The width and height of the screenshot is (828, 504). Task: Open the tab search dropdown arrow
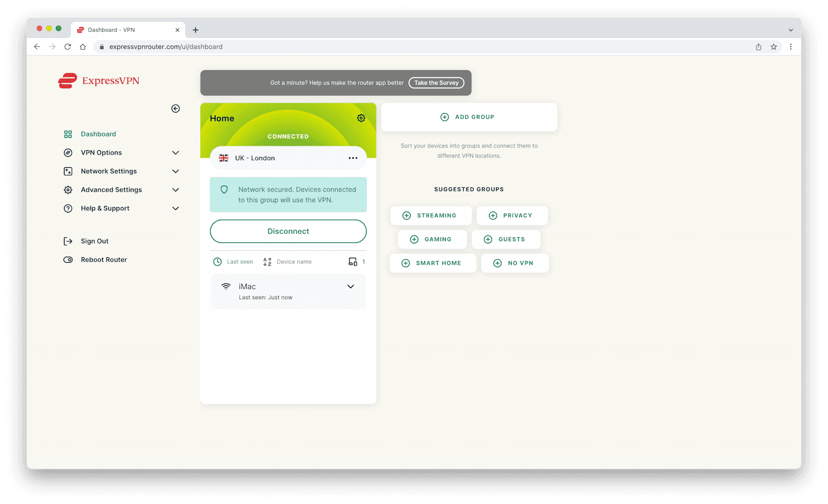[x=790, y=30]
